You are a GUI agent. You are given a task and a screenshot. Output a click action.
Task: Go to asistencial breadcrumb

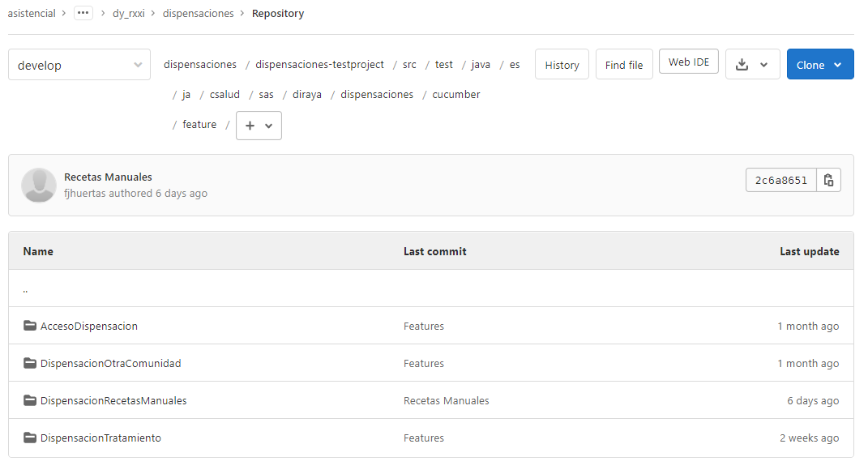tap(32, 13)
